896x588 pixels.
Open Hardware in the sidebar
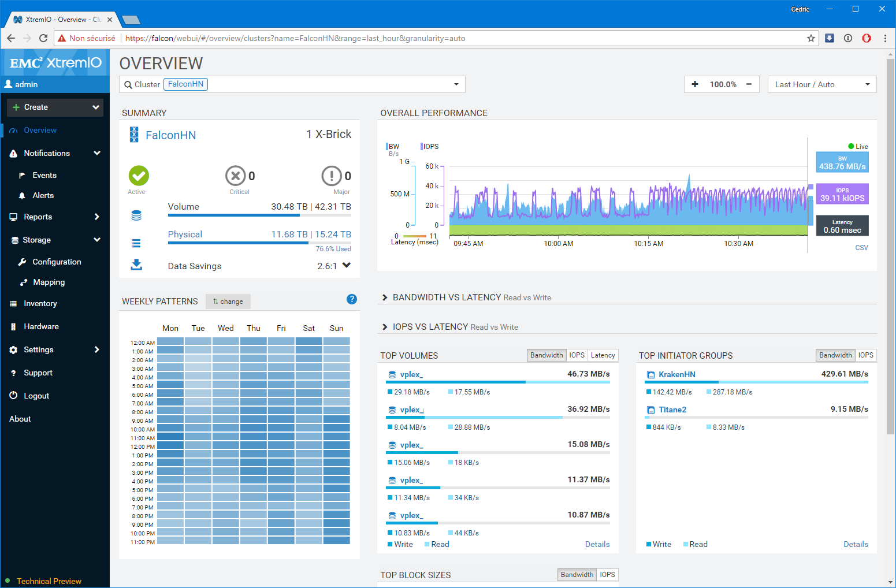41,326
